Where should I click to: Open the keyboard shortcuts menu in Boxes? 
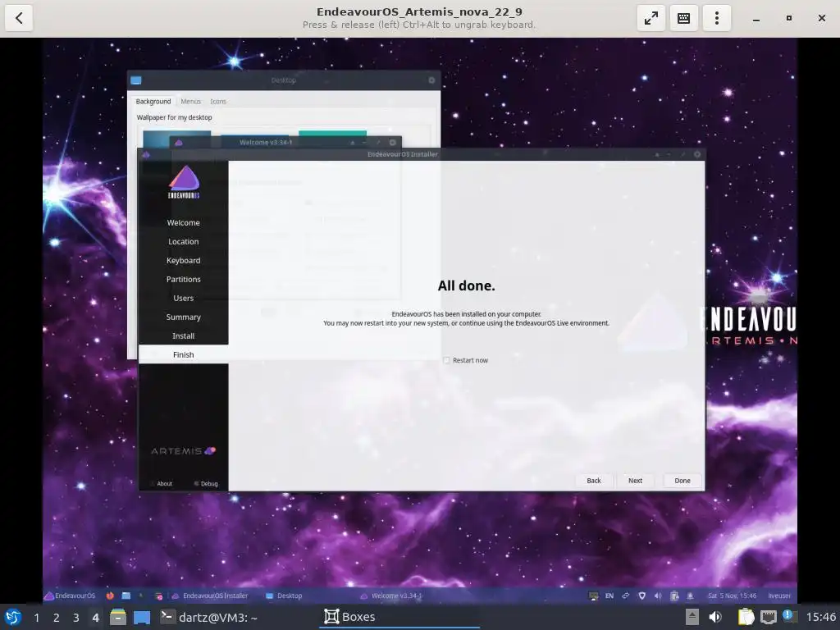pyautogui.click(x=683, y=18)
